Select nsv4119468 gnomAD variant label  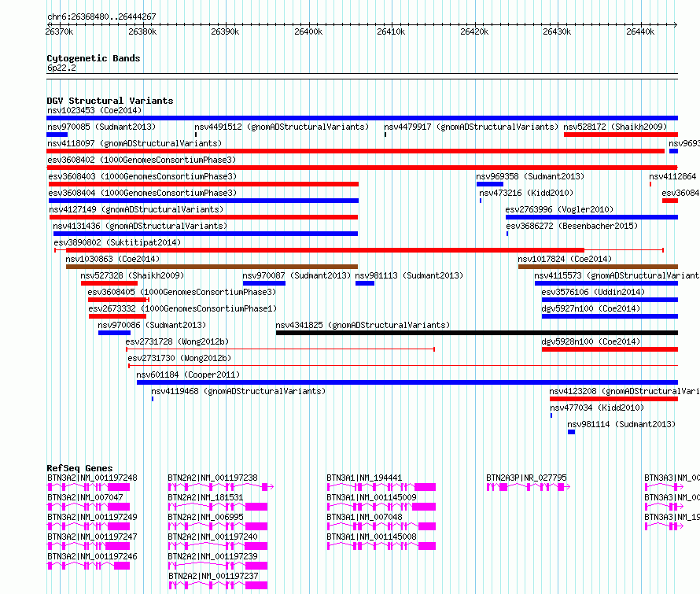238,391
